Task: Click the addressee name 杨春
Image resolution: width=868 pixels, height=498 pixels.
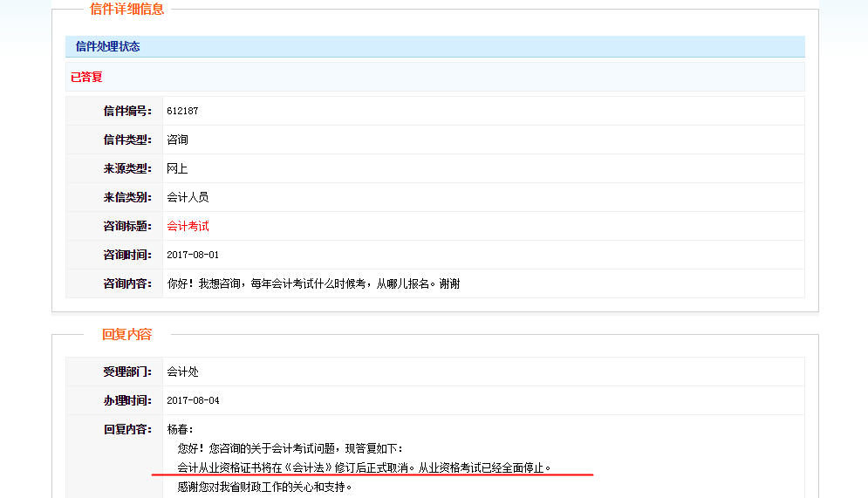Action: [180, 429]
